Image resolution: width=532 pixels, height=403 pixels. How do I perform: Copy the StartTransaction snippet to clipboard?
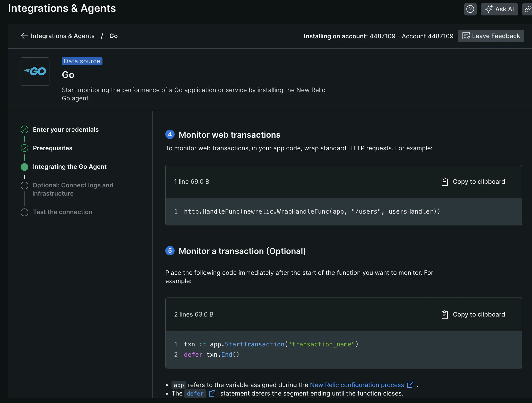pos(473,314)
